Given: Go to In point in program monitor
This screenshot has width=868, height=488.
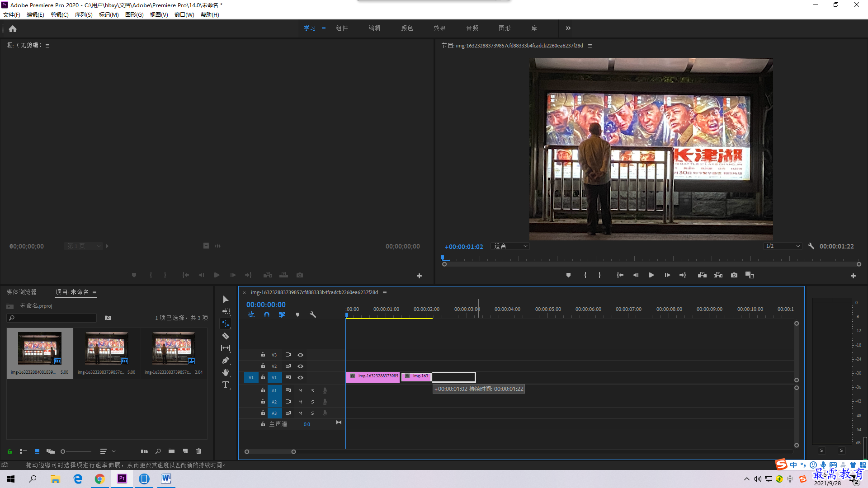Looking at the screenshot, I should pyautogui.click(x=620, y=275).
